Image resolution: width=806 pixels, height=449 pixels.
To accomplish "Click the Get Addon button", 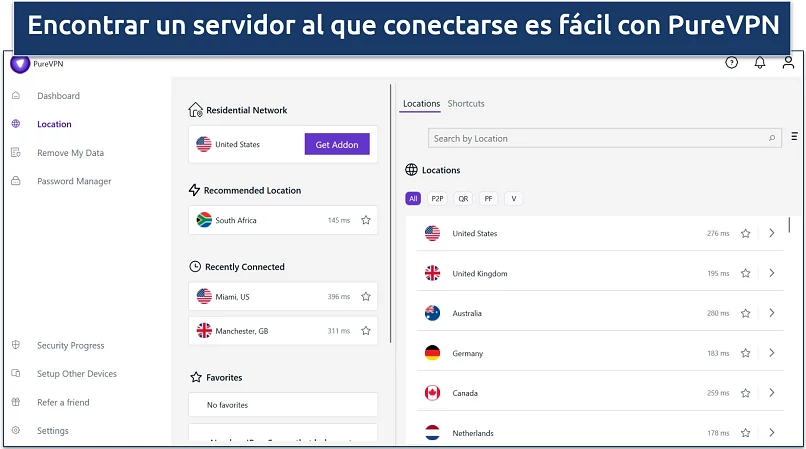I will (337, 145).
